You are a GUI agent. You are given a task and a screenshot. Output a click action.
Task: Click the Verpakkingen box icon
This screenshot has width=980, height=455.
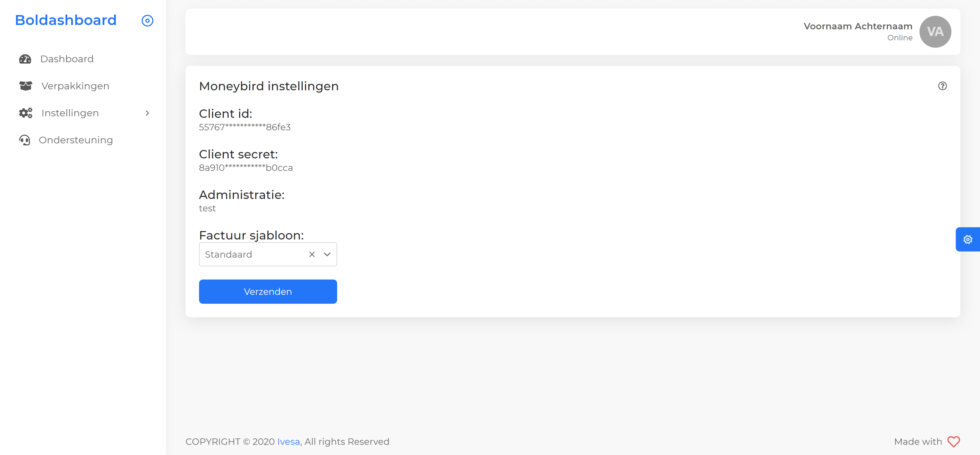[x=26, y=86]
